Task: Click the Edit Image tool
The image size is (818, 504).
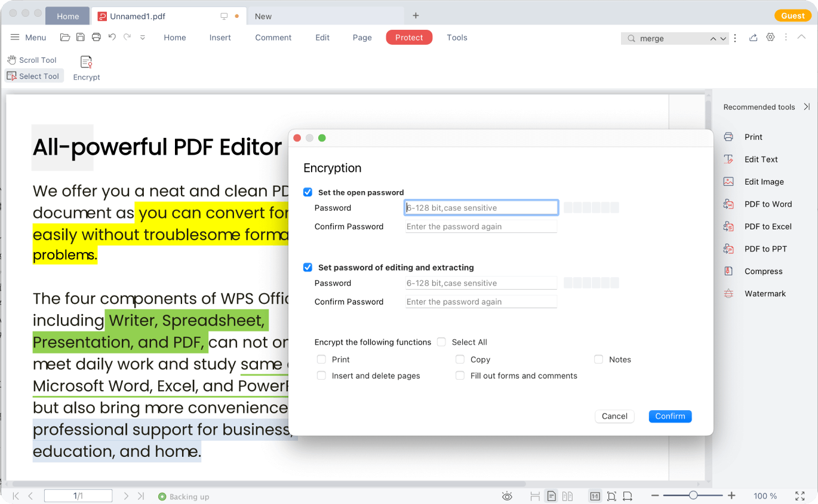Action: 764,182
